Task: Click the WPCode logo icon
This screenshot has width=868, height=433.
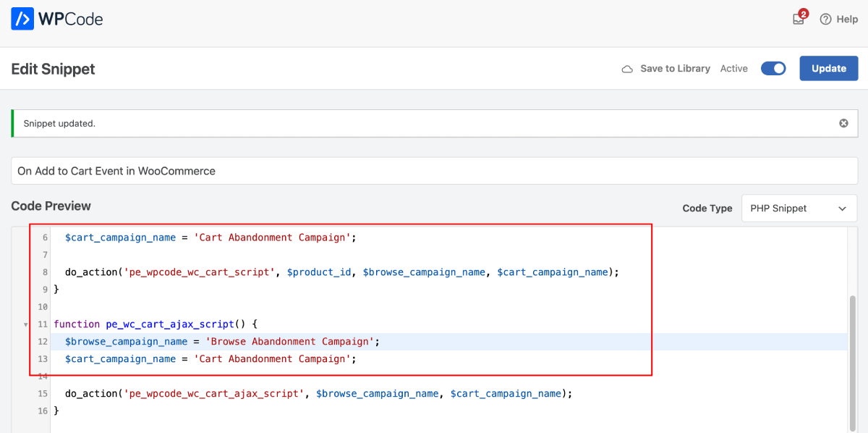Action: pyautogui.click(x=22, y=19)
